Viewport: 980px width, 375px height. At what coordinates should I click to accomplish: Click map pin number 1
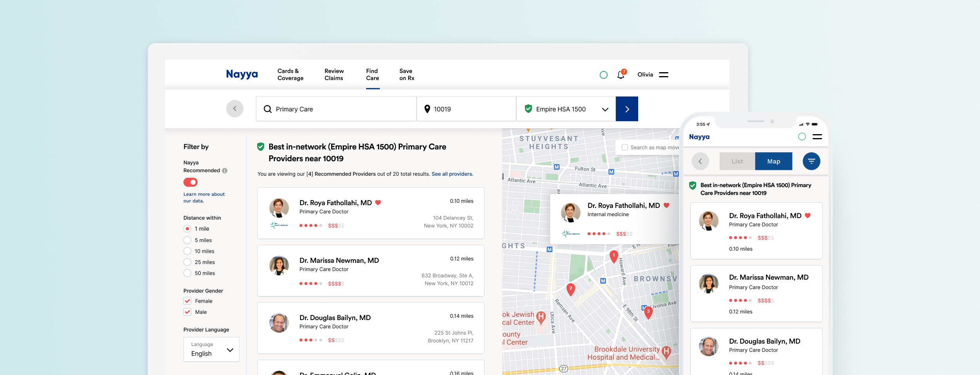click(x=614, y=257)
